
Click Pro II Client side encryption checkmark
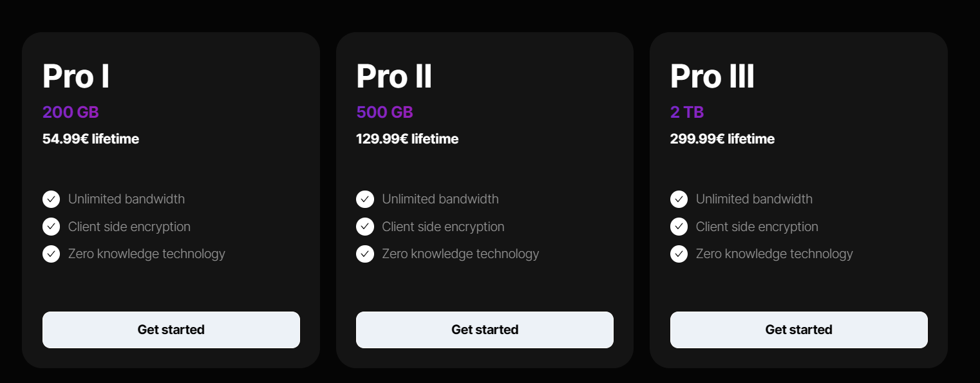point(365,227)
